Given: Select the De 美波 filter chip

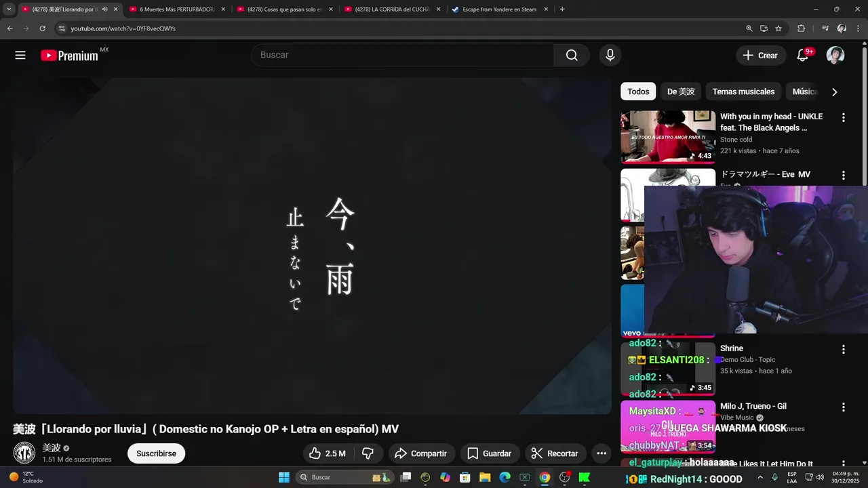Looking at the screenshot, I should (681, 91).
